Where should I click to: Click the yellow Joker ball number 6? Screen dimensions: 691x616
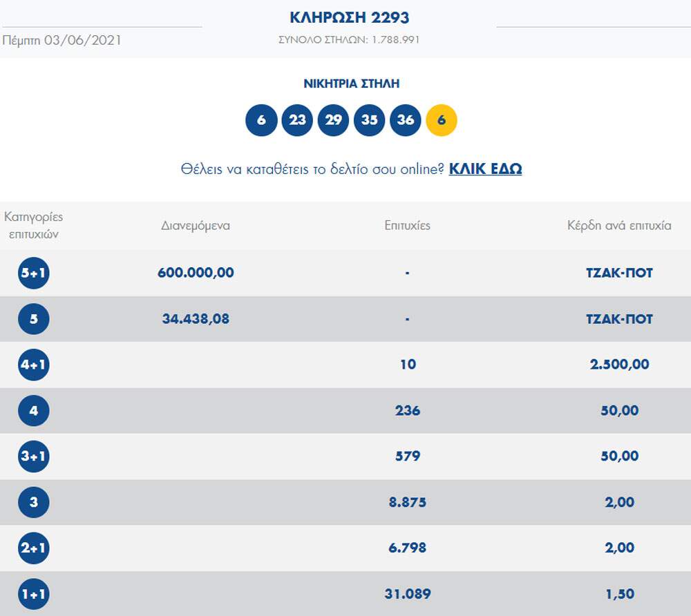coord(442,120)
